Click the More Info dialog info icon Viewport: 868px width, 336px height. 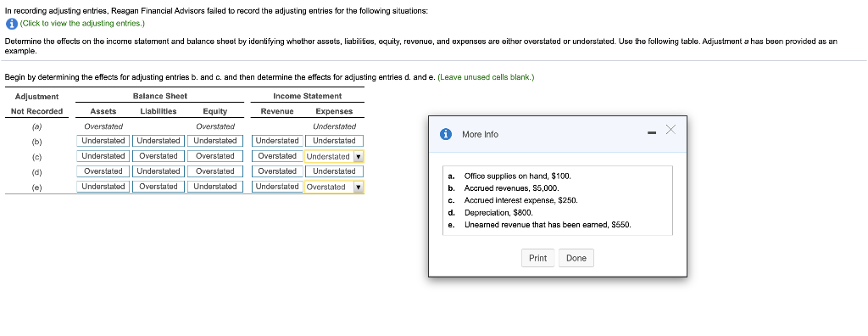point(446,134)
